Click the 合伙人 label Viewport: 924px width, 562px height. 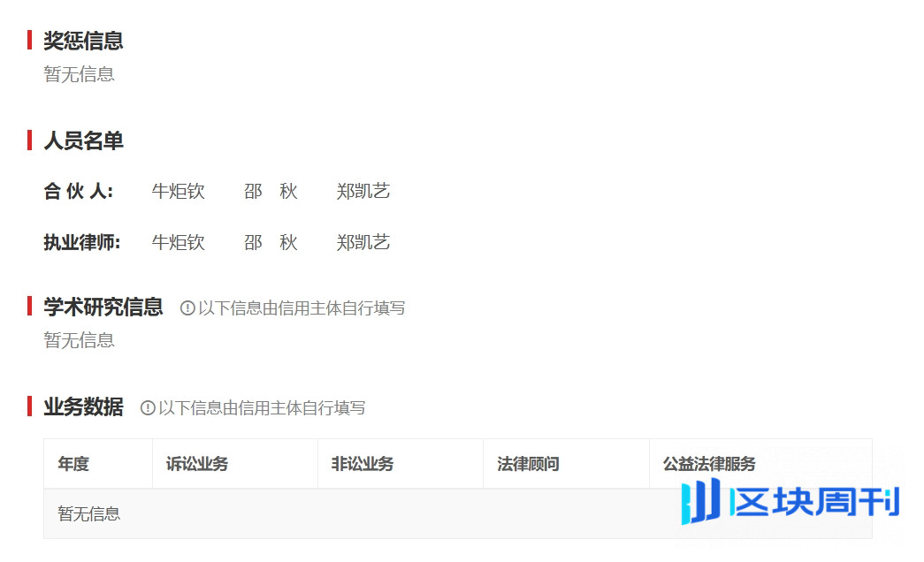click(79, 192)
